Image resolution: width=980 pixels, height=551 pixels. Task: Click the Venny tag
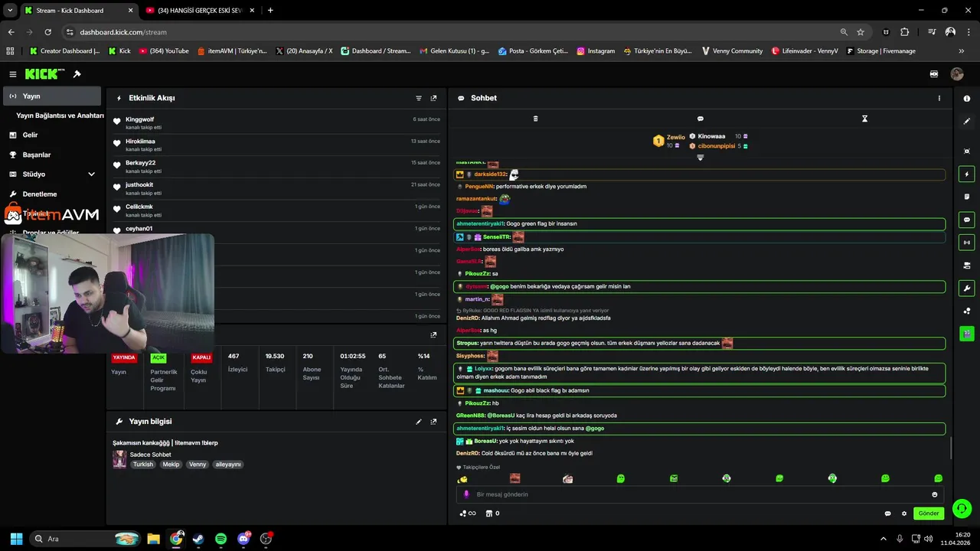coord(198,465)
